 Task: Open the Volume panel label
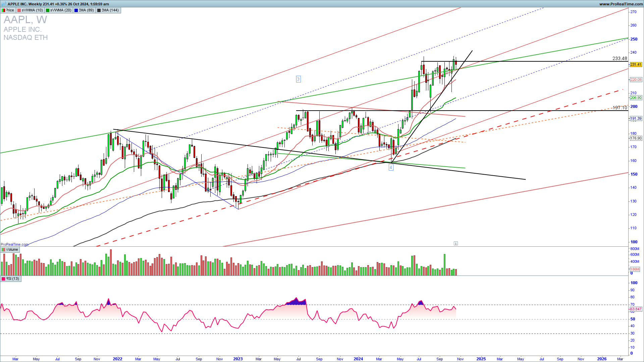10,250
